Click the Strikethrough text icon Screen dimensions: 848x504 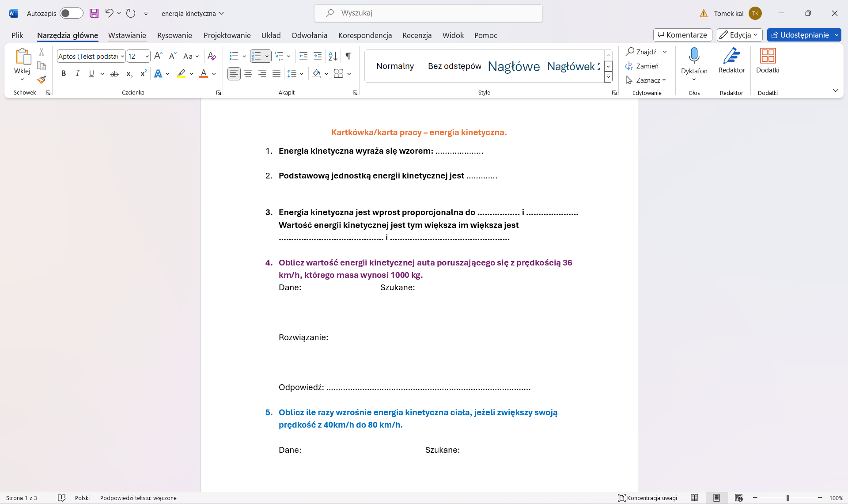(114, 74)
